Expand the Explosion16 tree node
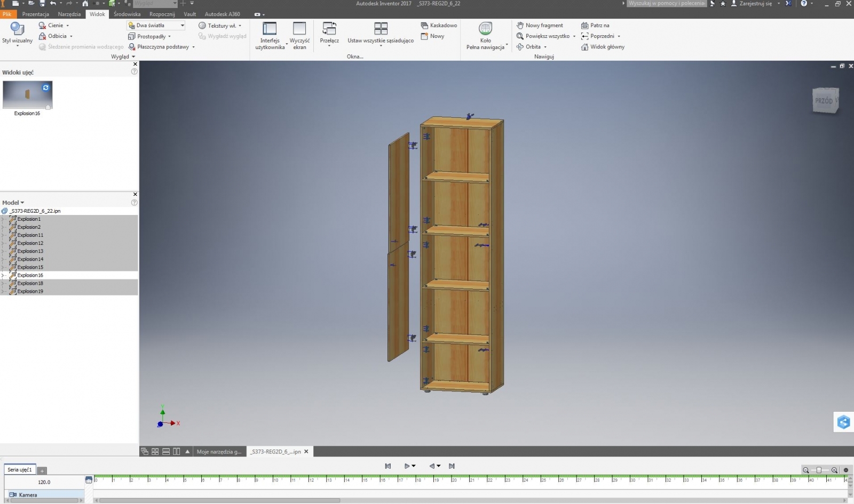This screenshot has height=504, width=854. click(3, 275)
